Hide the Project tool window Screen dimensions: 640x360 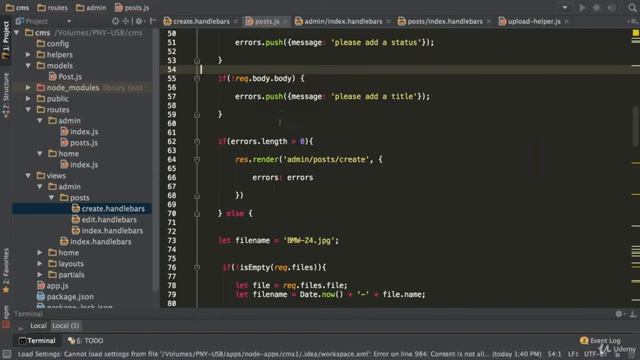[153, 21]
